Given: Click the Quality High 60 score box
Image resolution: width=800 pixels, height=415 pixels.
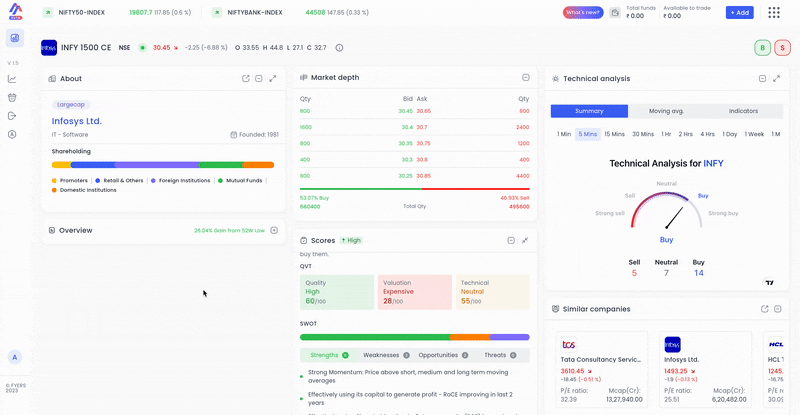Looking at the screenshot, I should click(337, 292).
